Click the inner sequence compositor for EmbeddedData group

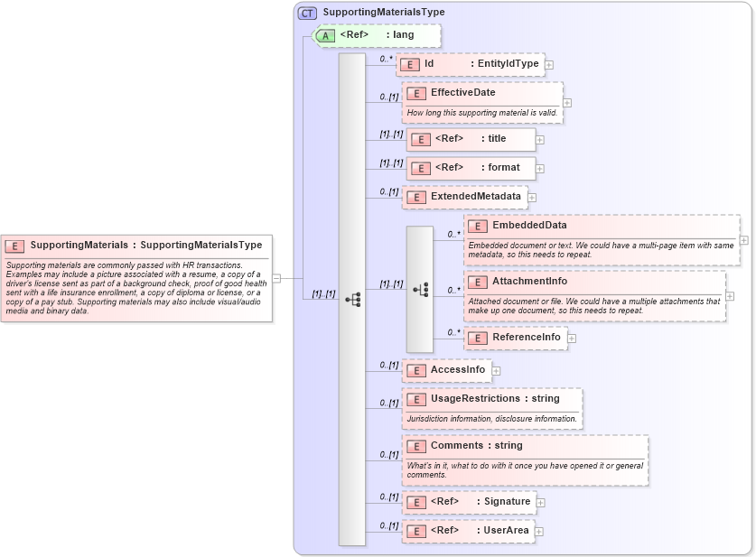tap(419, 287)
